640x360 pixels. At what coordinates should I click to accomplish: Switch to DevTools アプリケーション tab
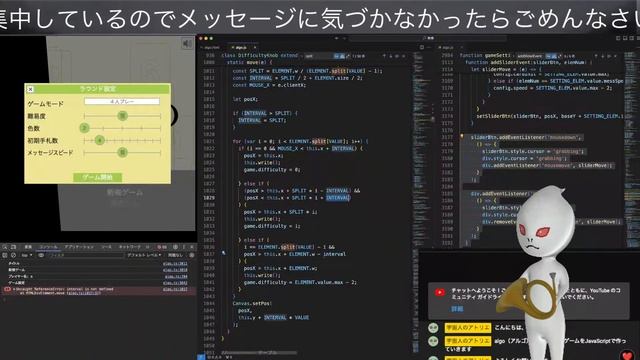click(x=79, y=247)
